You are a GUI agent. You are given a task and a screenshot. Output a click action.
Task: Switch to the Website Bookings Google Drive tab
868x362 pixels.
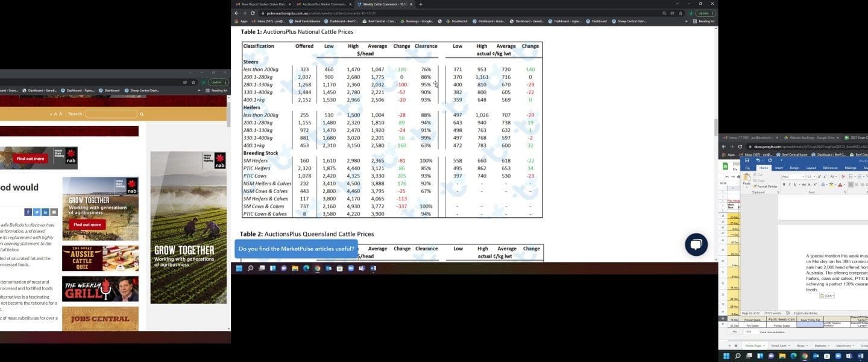pyautogui.click(x=811, y=138)
